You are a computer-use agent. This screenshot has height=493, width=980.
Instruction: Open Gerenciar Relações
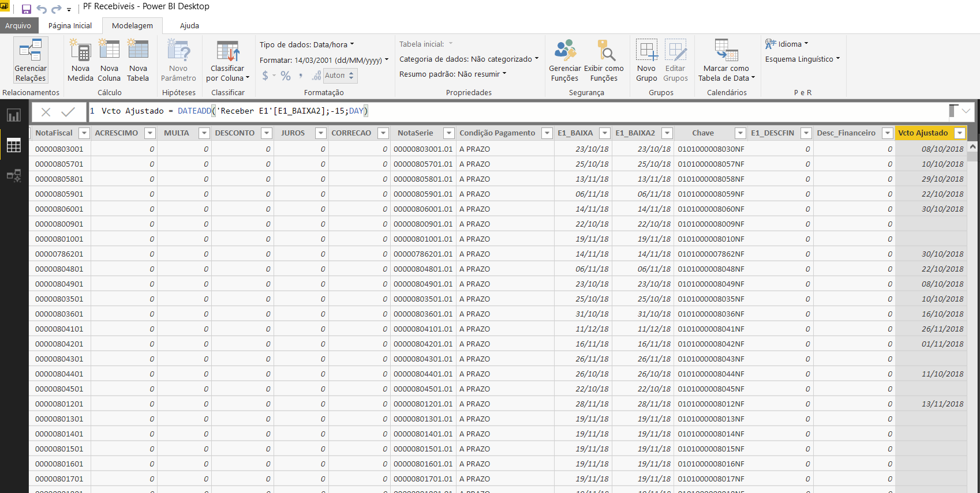31,61
